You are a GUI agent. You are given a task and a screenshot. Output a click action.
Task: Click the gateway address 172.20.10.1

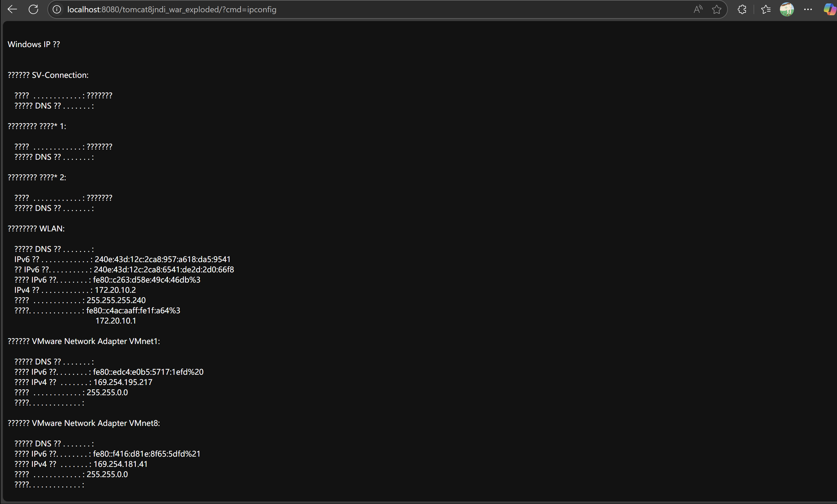coord(116,321)
